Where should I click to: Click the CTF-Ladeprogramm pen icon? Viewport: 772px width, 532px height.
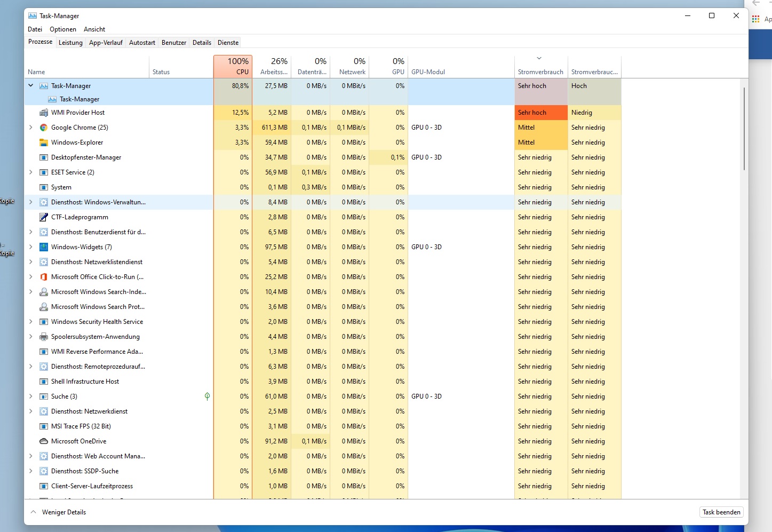point(44,217)
